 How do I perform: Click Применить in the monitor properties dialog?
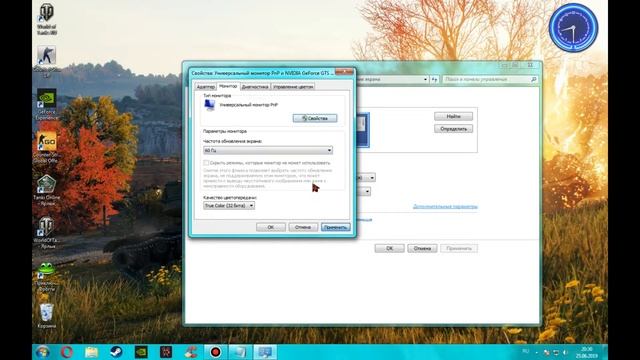(x=336, y=227)
